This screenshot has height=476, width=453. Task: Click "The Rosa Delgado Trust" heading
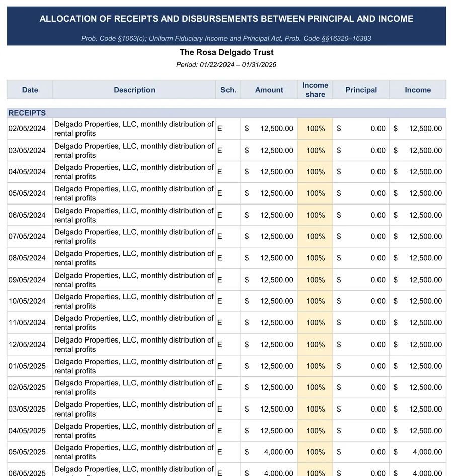coord(226,52)
